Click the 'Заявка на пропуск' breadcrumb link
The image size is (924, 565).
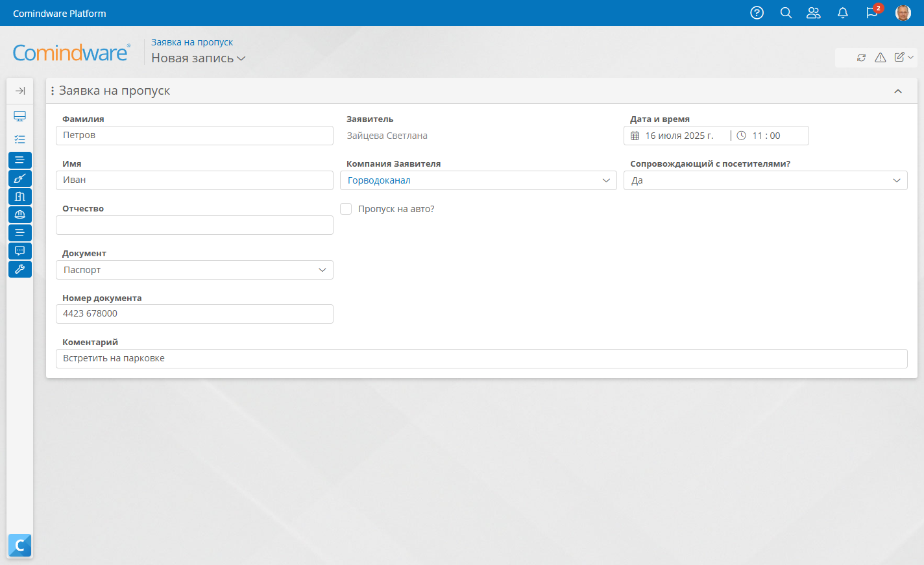[x=192, y=42]
